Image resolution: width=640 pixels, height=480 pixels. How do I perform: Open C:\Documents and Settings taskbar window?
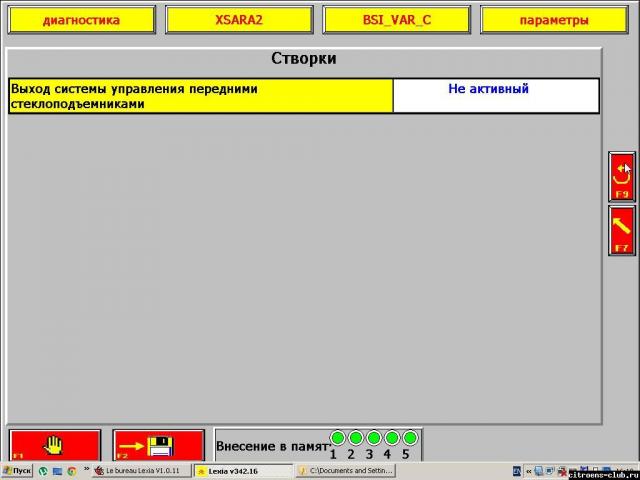346,471
